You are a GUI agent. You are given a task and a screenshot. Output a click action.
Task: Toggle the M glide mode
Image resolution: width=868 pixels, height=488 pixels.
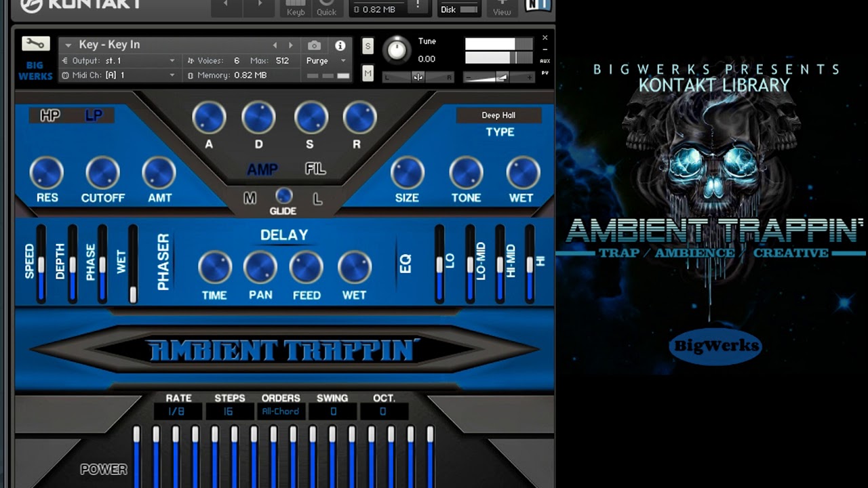(x=250, y=199)
